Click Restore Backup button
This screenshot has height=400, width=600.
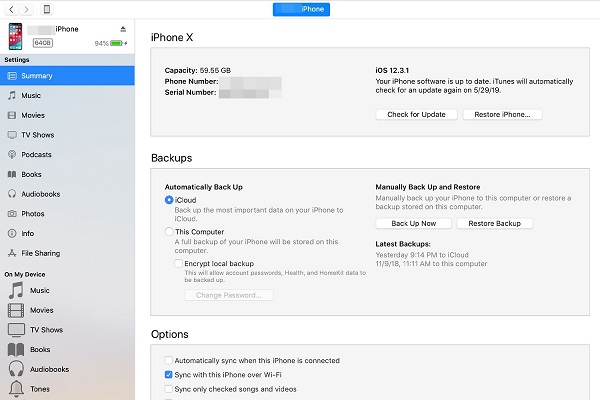(494, 224)
